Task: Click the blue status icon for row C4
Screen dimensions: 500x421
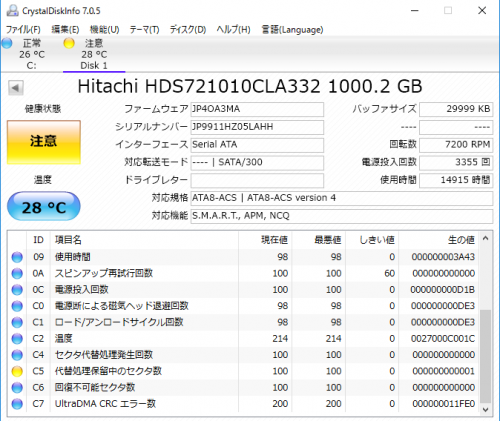Action: tap(17, 355)
